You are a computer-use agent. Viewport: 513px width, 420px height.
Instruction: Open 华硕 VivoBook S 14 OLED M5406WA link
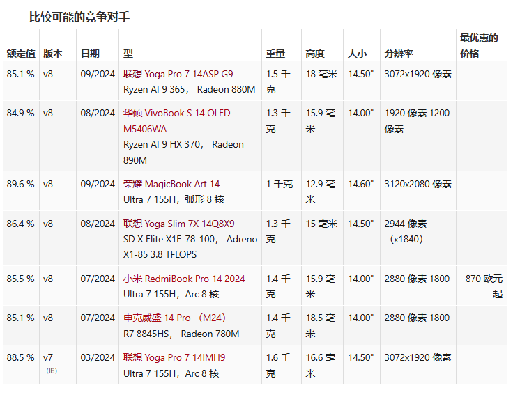176,121
